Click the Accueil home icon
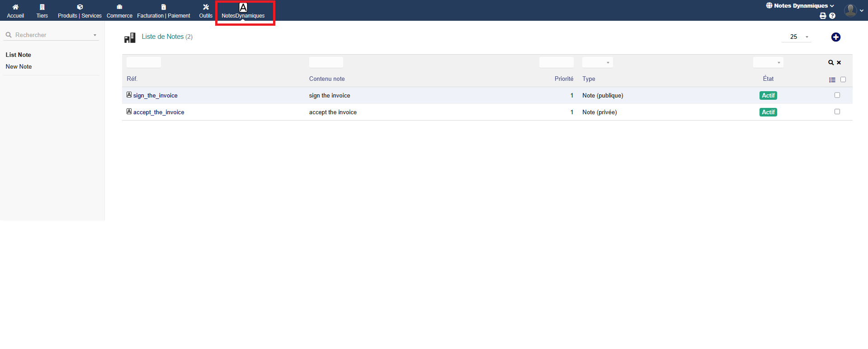Screen dimensions: 868x349 coord(15,7)
